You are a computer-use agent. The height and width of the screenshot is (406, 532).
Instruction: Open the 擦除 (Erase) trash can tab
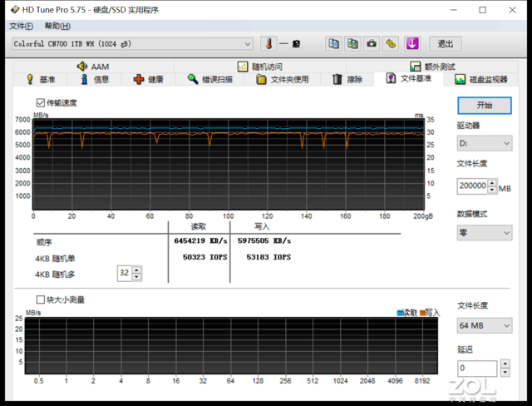click(x=347, y=79)
